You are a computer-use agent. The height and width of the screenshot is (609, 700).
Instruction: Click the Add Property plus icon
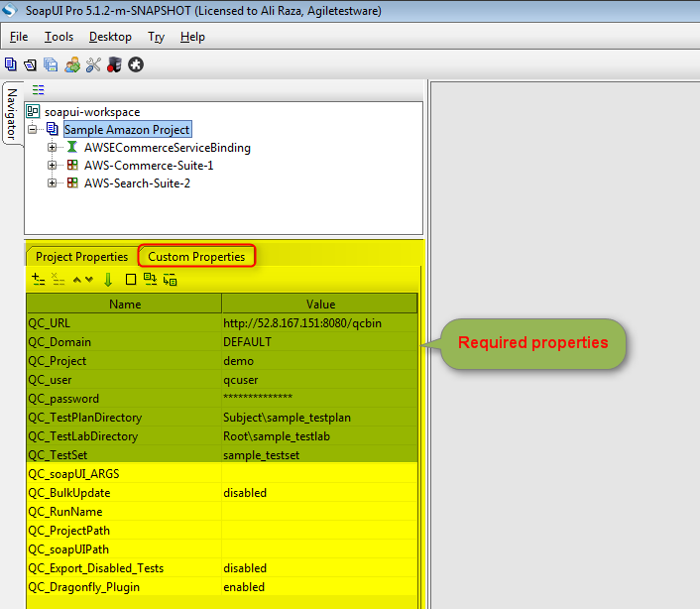pos(39,280)
